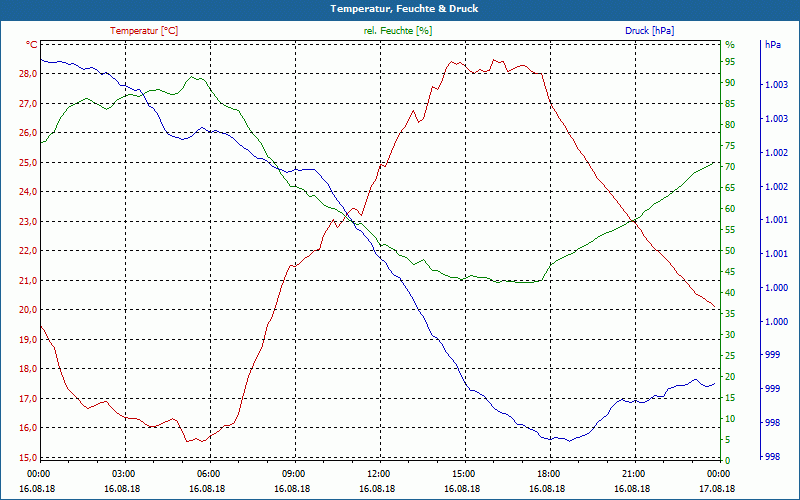Screen dimensions: 800x500
Task: Click the 09:00 time axis label
Action: [x=294, y=473]
